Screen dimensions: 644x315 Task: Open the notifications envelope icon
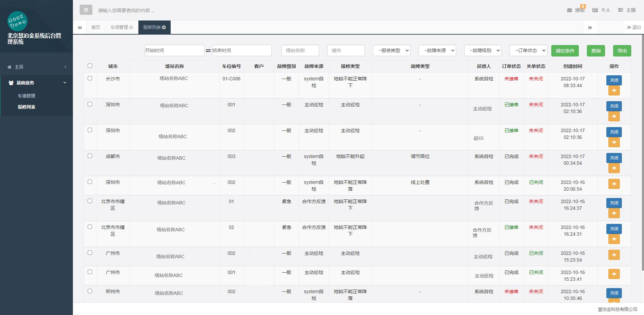click(569, 10)
